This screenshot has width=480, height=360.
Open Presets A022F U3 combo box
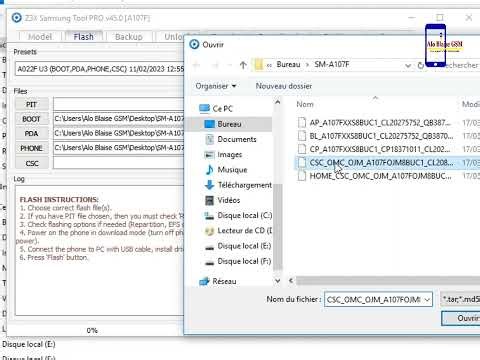click(100, 69)
